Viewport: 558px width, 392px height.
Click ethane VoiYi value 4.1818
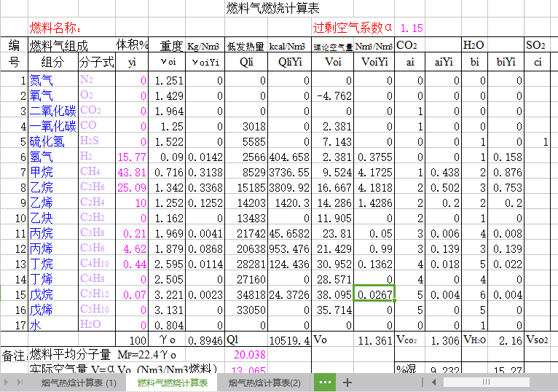(374, 187)
